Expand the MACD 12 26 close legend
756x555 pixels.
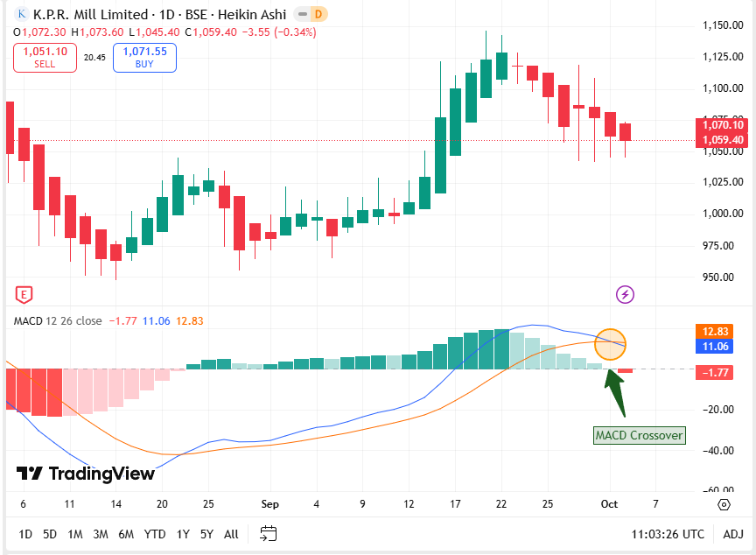58,321
